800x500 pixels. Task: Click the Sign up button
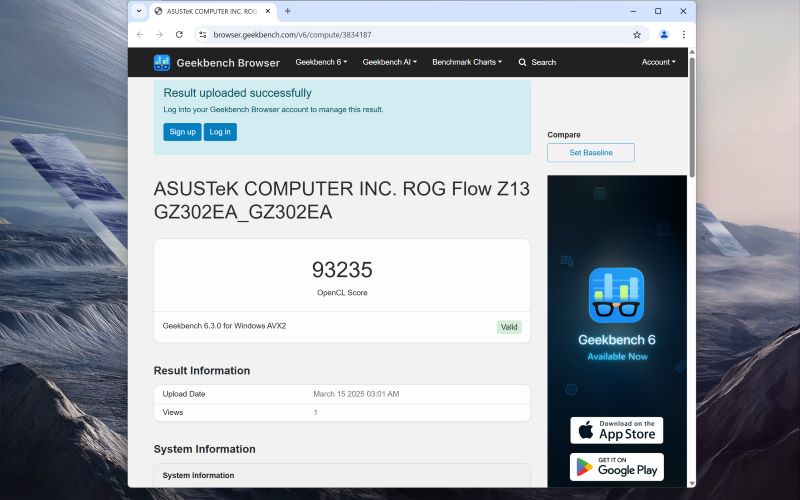coord(182,132)
